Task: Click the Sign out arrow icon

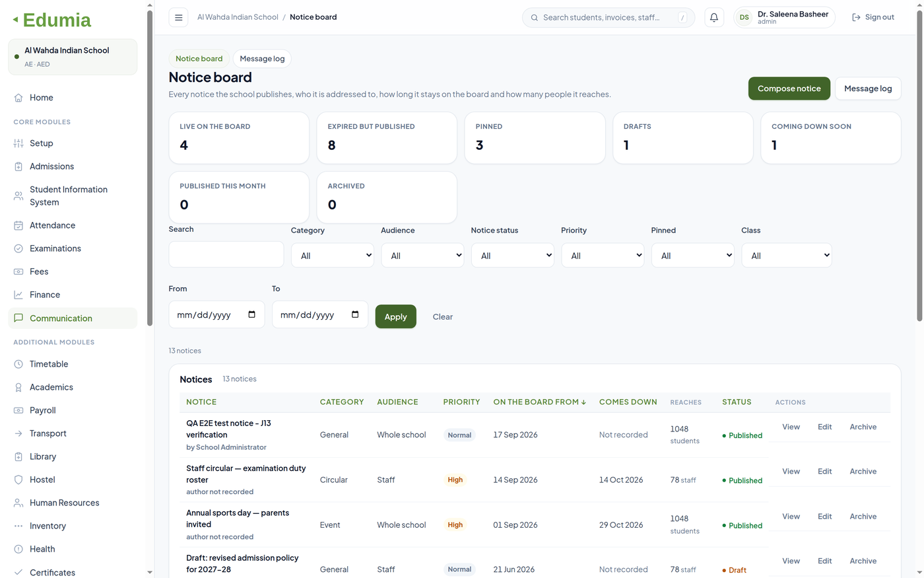Action: click(x=856, y=17)
